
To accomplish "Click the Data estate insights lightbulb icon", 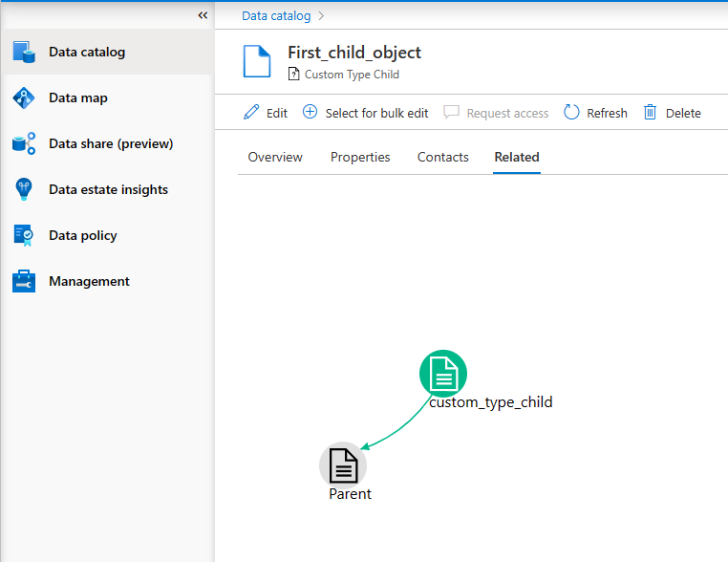I will pos(24,190).
